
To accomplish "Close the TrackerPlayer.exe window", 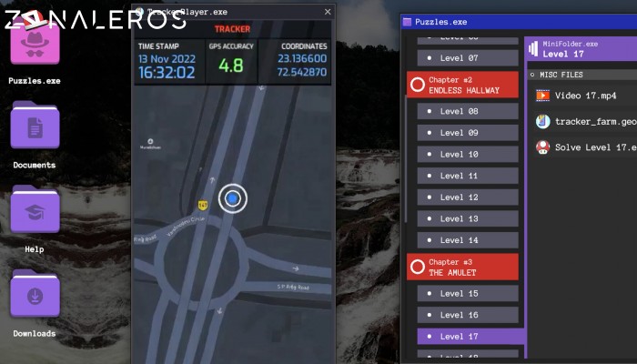I will (x=327, y=11).
